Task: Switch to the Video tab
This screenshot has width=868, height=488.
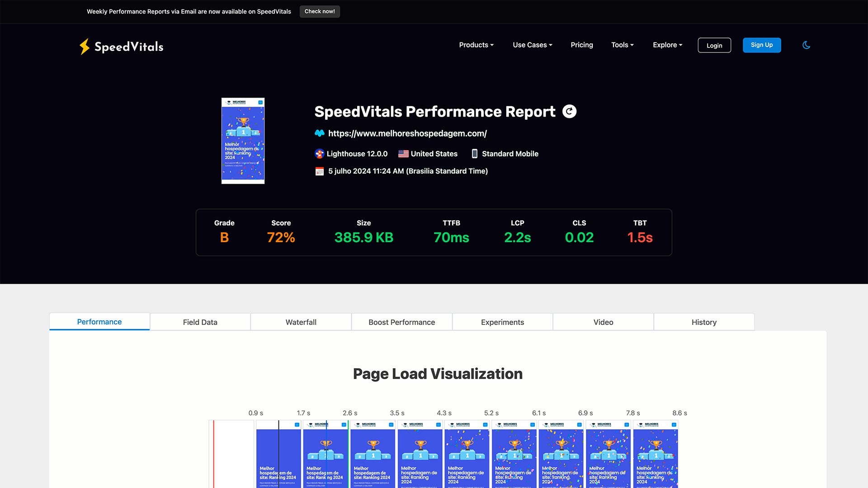Action: (x=604, y=322)
